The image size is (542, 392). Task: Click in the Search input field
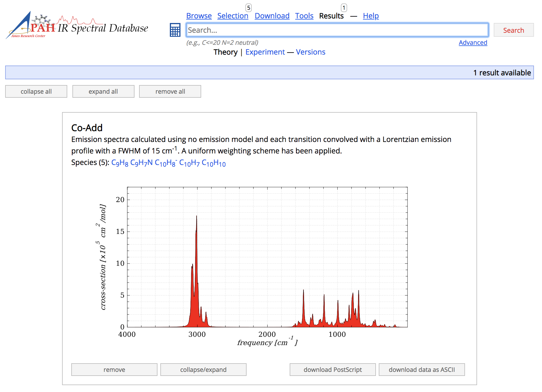click(337, 30)
